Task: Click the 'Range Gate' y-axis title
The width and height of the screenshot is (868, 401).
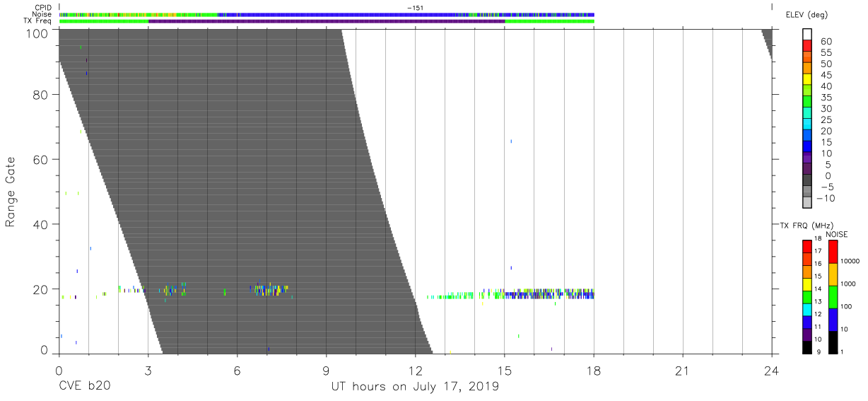Action: (11, 192)
